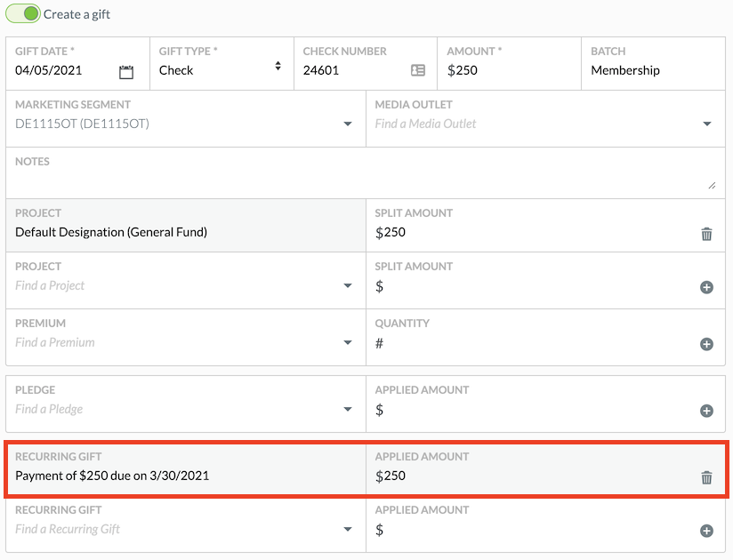Open the Find a Project dropdown

[x=347, y=285]
